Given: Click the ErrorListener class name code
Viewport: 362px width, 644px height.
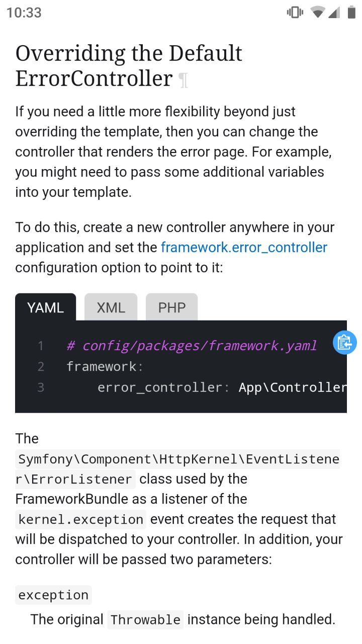Looking at the screenshot, I should [177, 469].
